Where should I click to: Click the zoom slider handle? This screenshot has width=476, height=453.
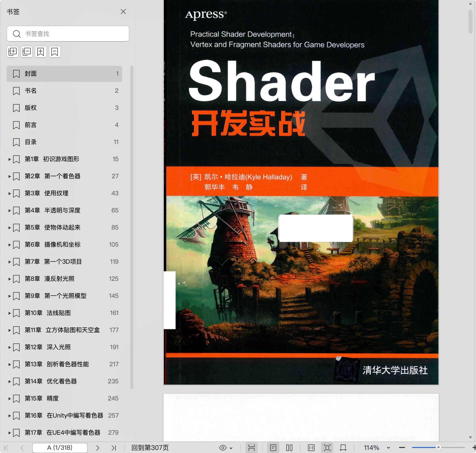pyautogui.click(x=438, y=447)
